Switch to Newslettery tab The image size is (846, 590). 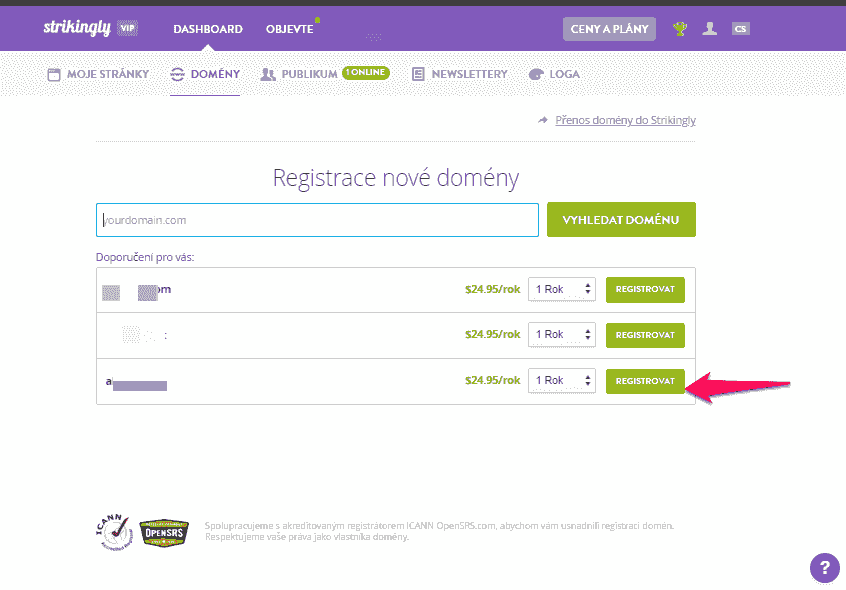coord(460,74)
